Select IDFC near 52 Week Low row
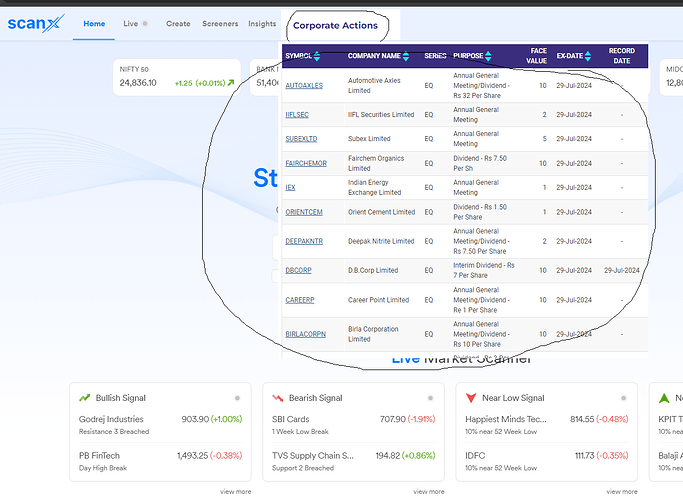The image size is (683, 500). [547, 461]
